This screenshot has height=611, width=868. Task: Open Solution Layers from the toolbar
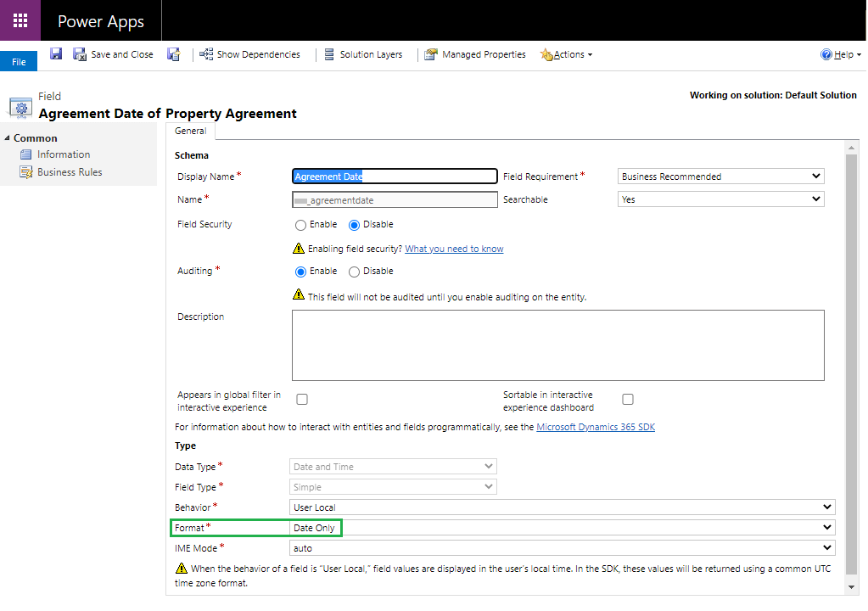(x=364, y=54)
